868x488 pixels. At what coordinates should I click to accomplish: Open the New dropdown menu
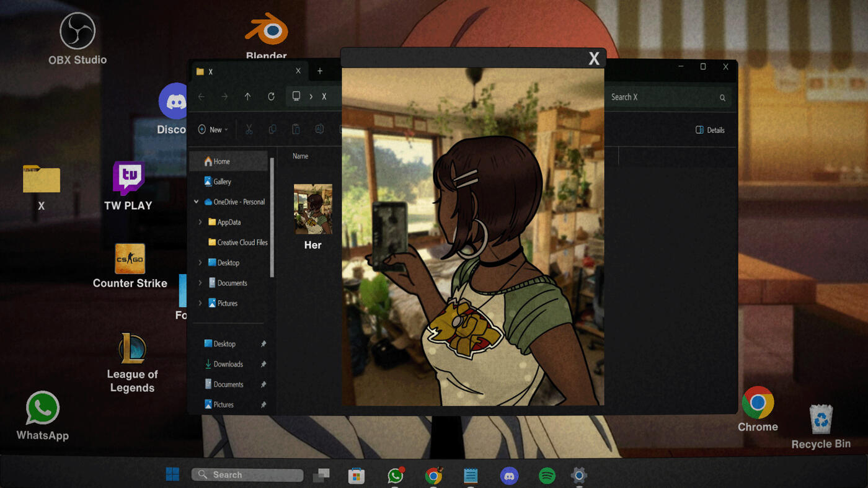[x=213, y=130]
